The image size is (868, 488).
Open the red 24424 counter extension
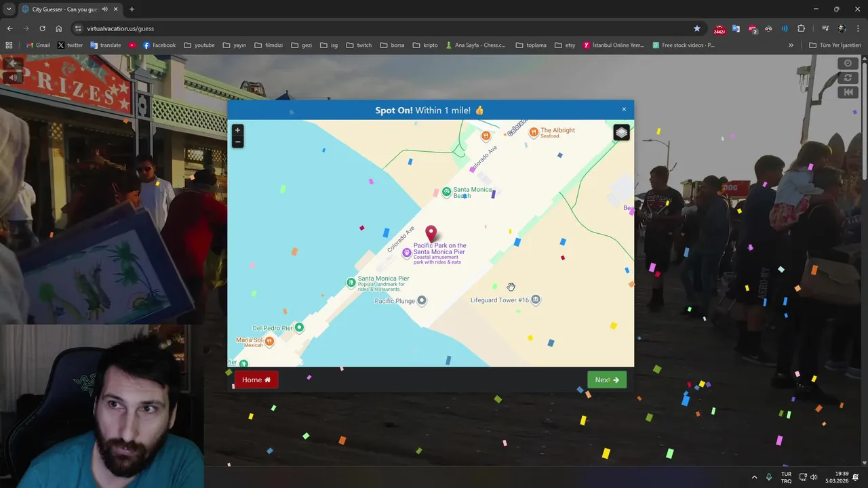tap(719, 29)
